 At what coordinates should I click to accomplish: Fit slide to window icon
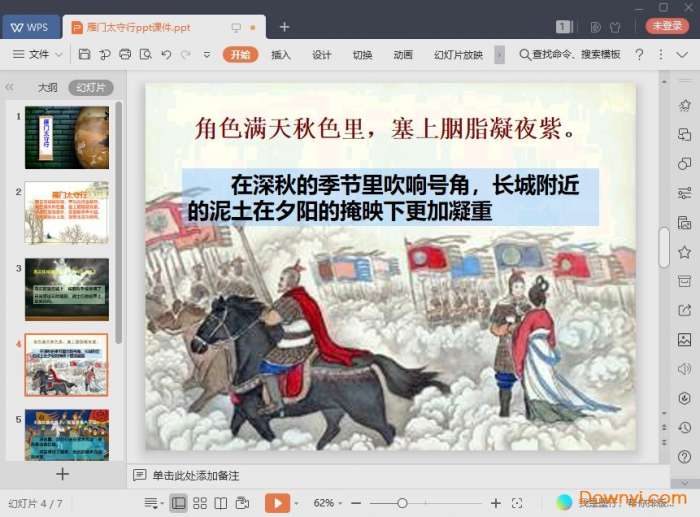click(517, 503)
